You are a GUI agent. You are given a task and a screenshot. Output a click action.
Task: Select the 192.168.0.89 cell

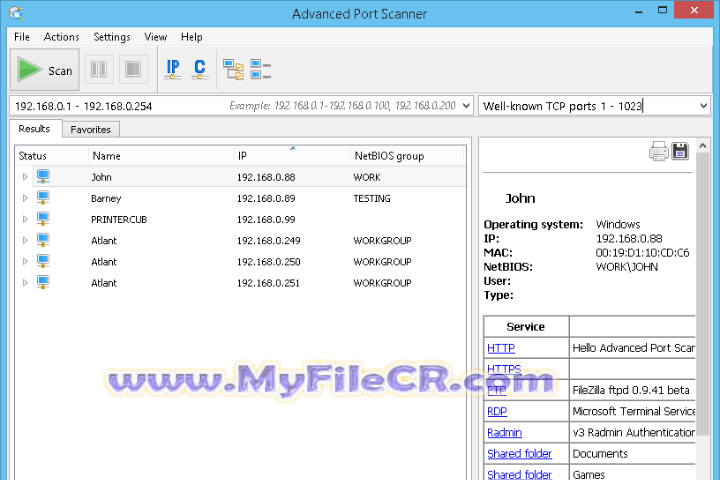[266, 198]
